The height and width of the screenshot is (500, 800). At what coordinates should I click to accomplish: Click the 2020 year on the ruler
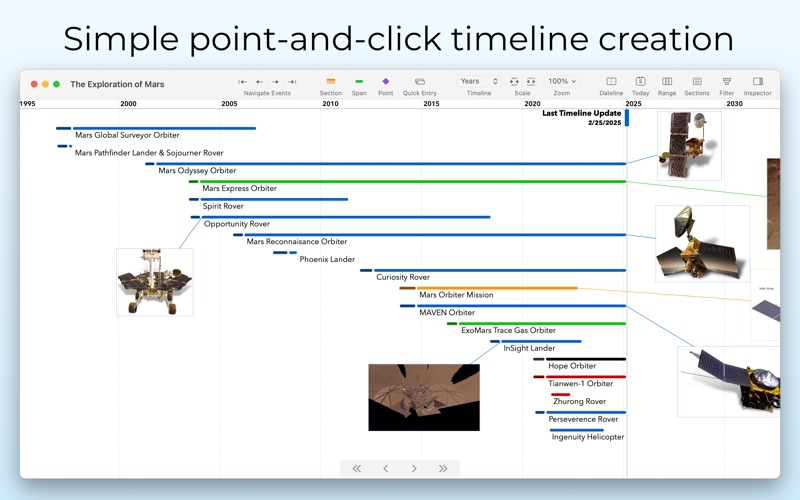(532, 104)
